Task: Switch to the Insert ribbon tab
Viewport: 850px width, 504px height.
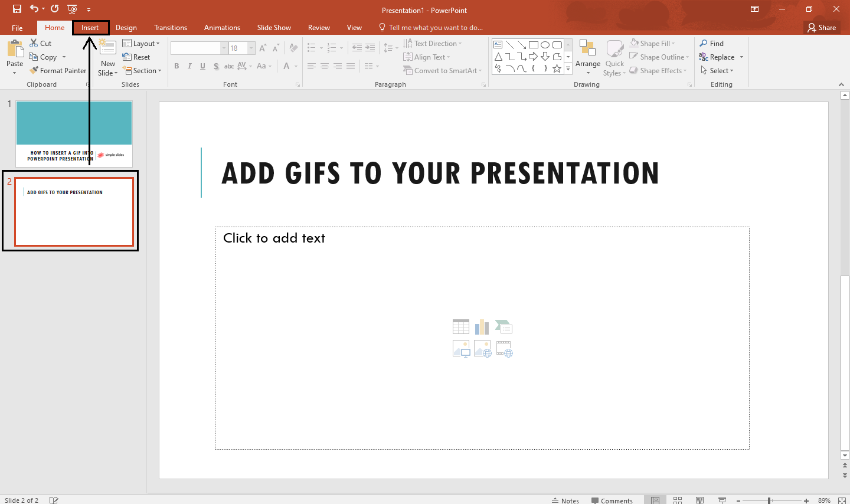Action: 91,27
